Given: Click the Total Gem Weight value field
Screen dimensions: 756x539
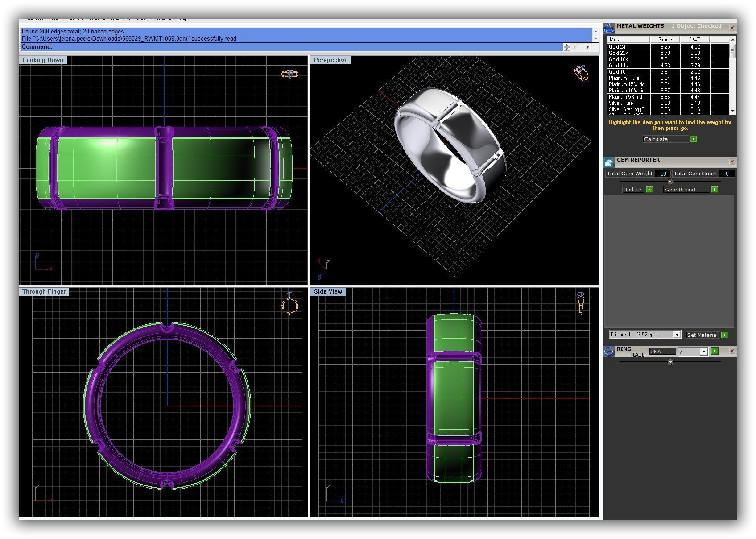Looking at the screenshot, I should (663, 174).
